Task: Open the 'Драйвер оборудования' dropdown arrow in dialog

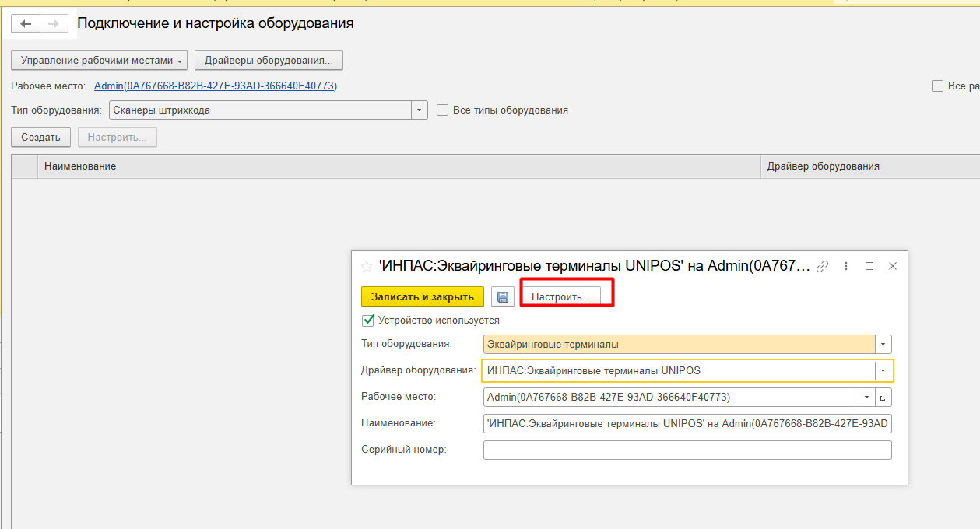Action: pos(883,370)
